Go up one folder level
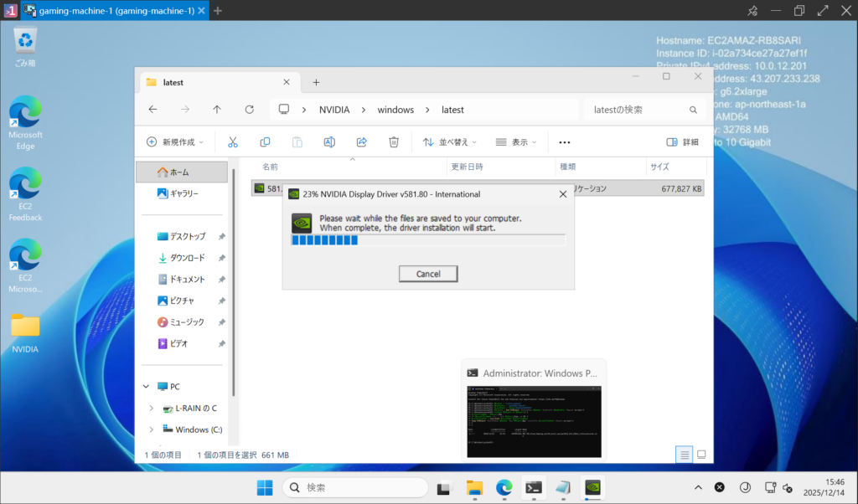The image size is (858, 504). click(x=217, y=110)
